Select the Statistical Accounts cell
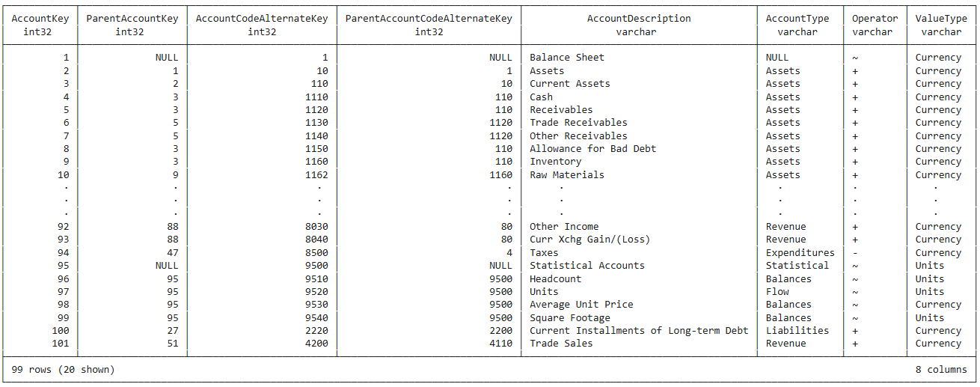The width and height of the screenshot is (980, 387). point(587,266)
